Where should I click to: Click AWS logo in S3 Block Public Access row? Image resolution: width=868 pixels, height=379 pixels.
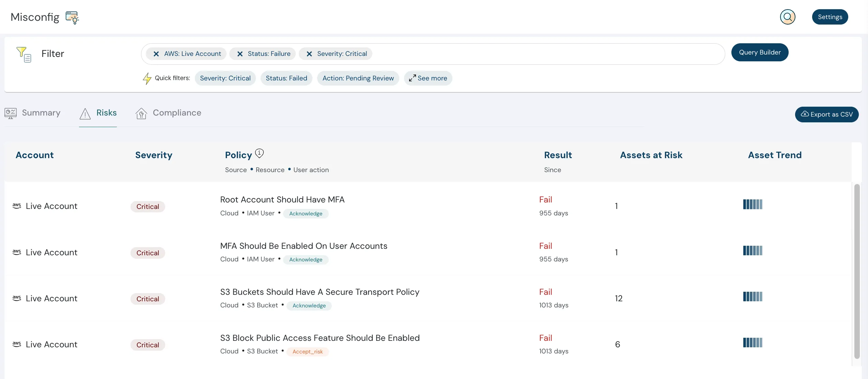[x=17, y=344]
